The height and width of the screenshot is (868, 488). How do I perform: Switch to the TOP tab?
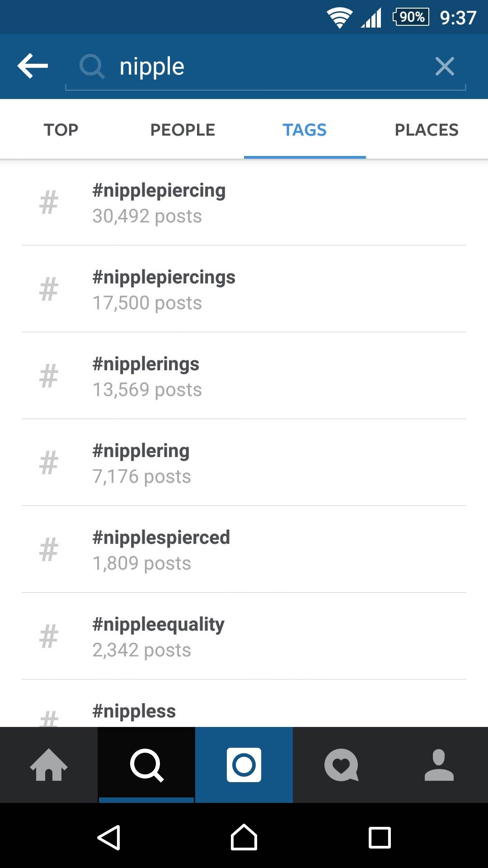[x=61, y=130]
